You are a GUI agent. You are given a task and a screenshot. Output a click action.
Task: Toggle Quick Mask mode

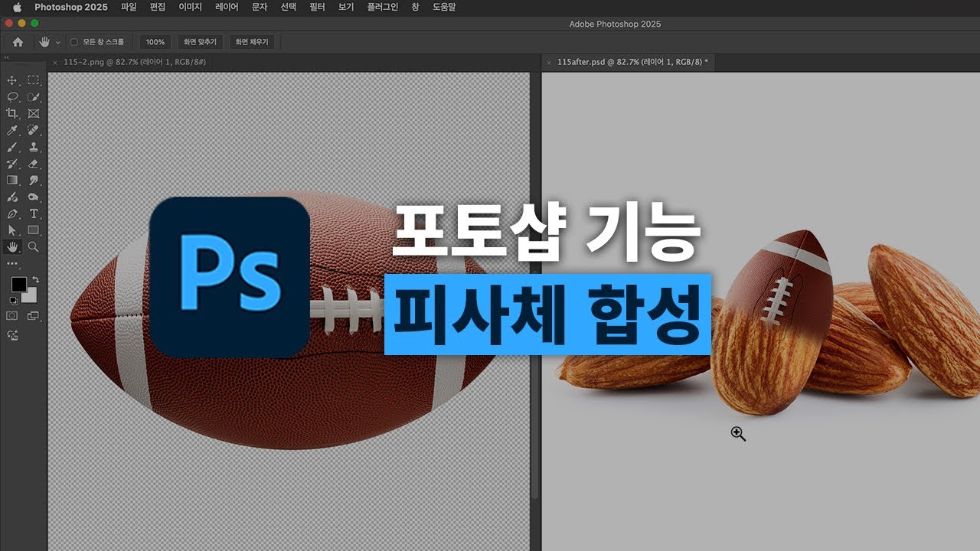(x=12, y=315)
